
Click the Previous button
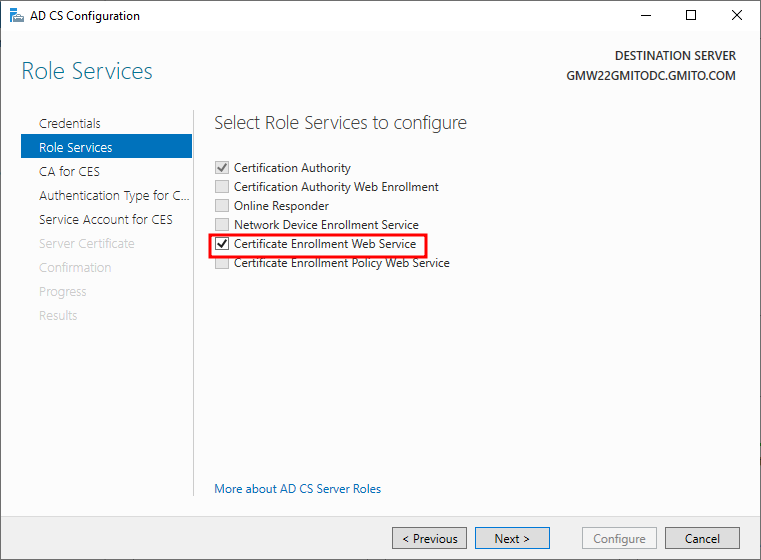pyautogui.click(x=430, y=538)
